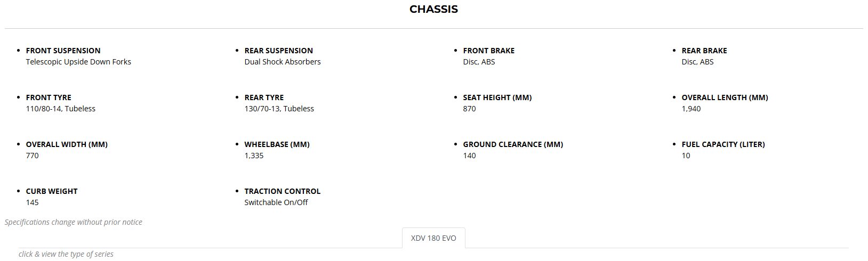Click the Switchable On/Off value text
This screenshot has width=868, height=261.
point(276,202)
